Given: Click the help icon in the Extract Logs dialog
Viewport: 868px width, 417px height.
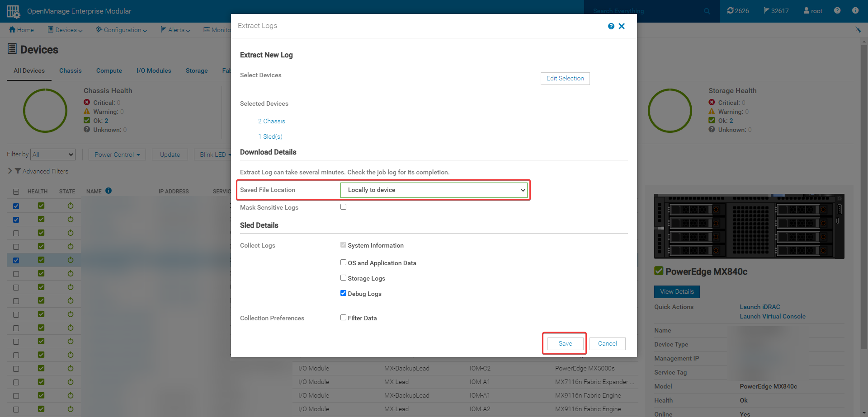Looking at the screenshot, I should pos(611,26).
